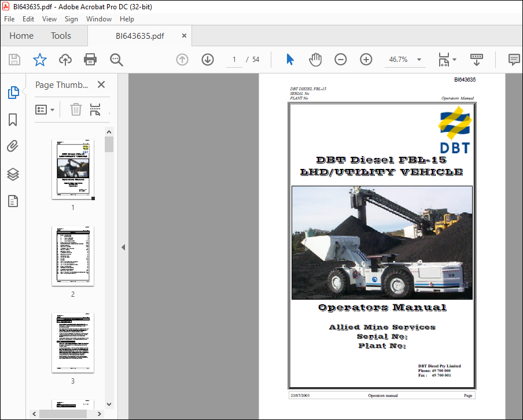Click the thumbnails vertical scrollbar thumb
The image size is (523, 420).
[x=109, y=144]
